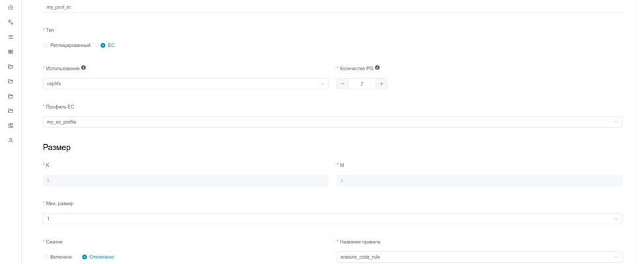644x264 pixels.
Task: Set compression to Отключено
Action: coord(98,257)
